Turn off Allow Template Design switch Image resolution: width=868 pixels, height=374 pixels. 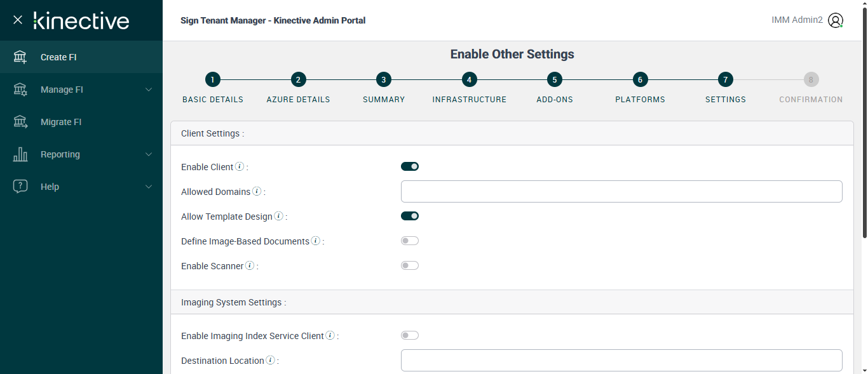410,216
